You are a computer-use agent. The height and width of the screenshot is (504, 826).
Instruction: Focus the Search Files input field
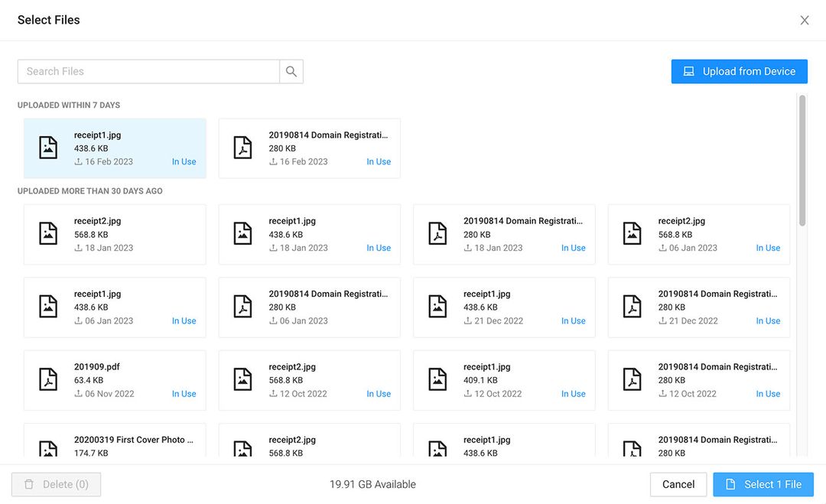[x=148, y=71]
